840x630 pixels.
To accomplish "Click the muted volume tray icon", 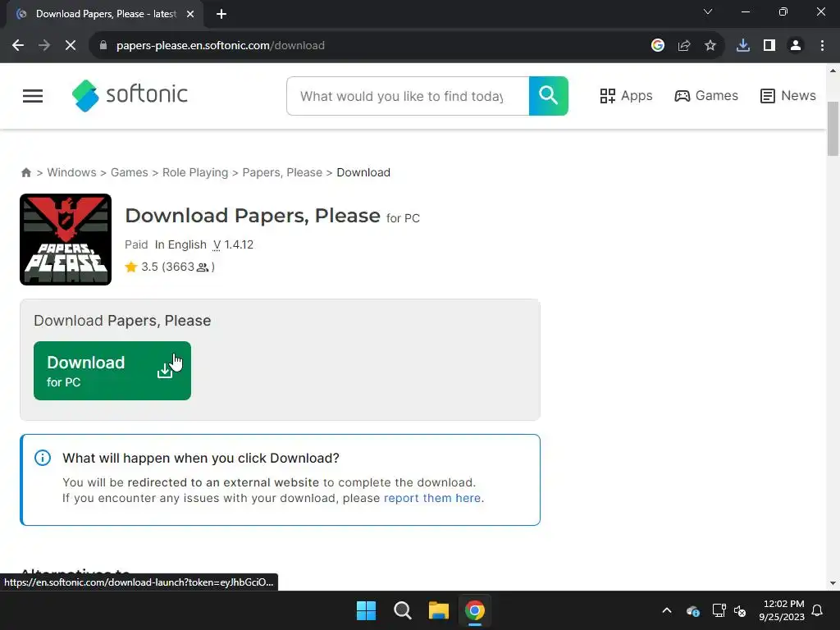I will tap(740, 610).
